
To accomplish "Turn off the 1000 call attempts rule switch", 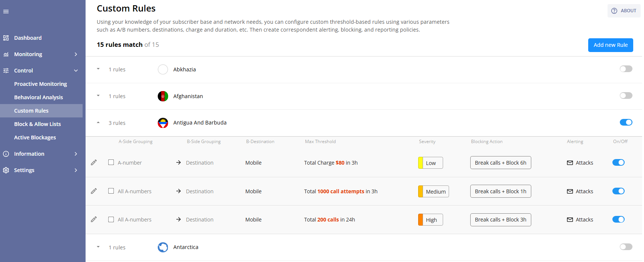I will pyautogui.click(x=618, y=191).
